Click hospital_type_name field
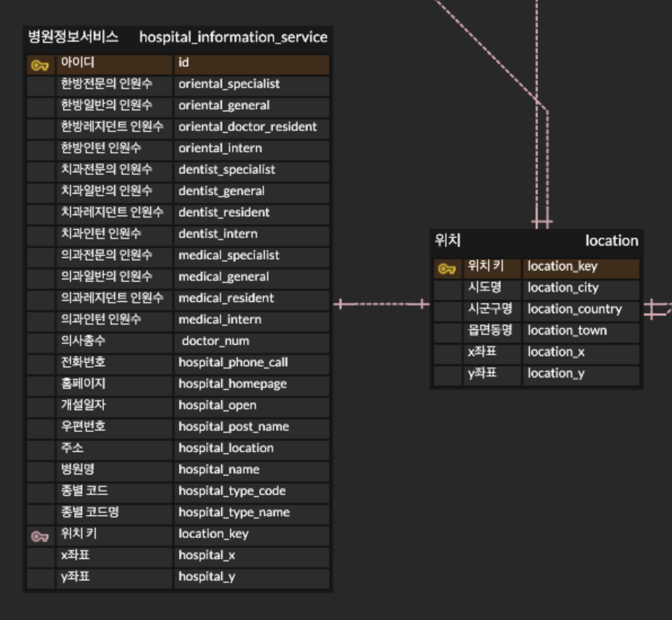 (x=251, y=515)
